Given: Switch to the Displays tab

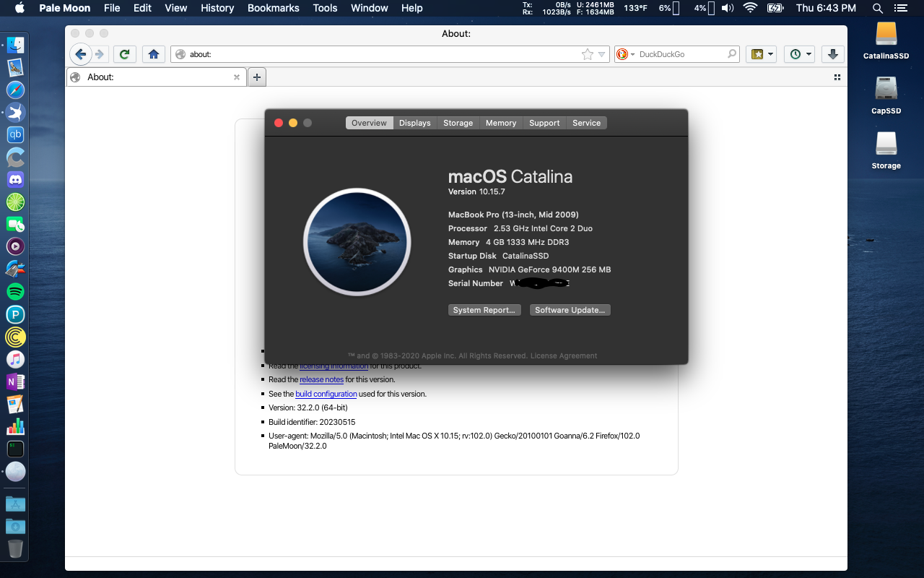Looking at the screenshot, I should tap(415, 123).
